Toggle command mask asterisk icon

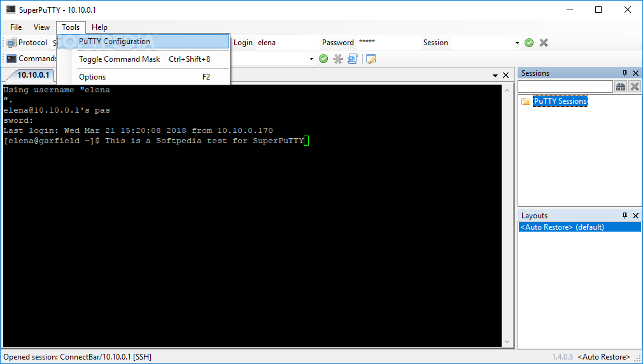(x=338, y=59)
